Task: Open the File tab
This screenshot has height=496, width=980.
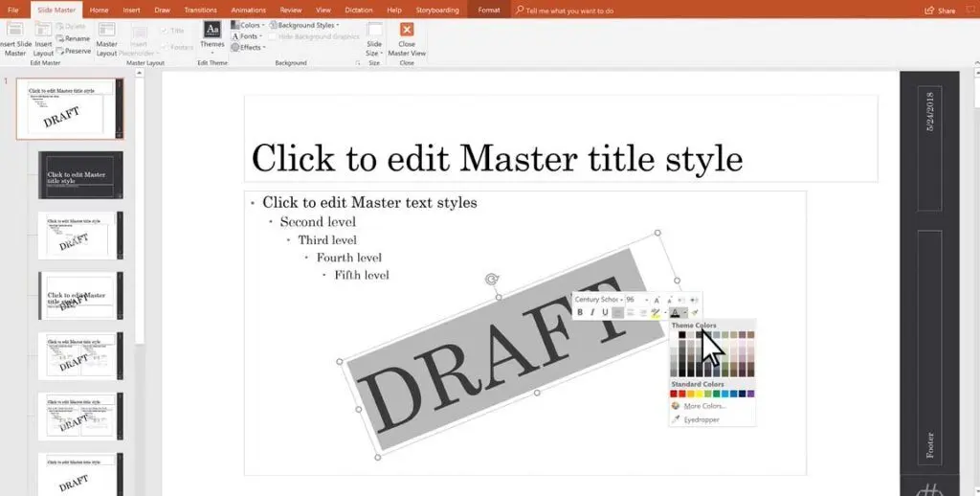Action: (13, 10)
